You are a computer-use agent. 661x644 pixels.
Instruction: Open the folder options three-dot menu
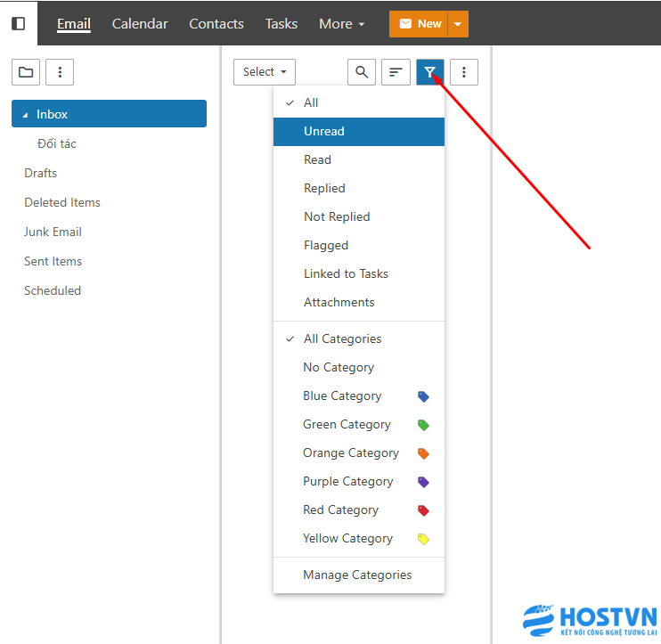tap(60, 72)
